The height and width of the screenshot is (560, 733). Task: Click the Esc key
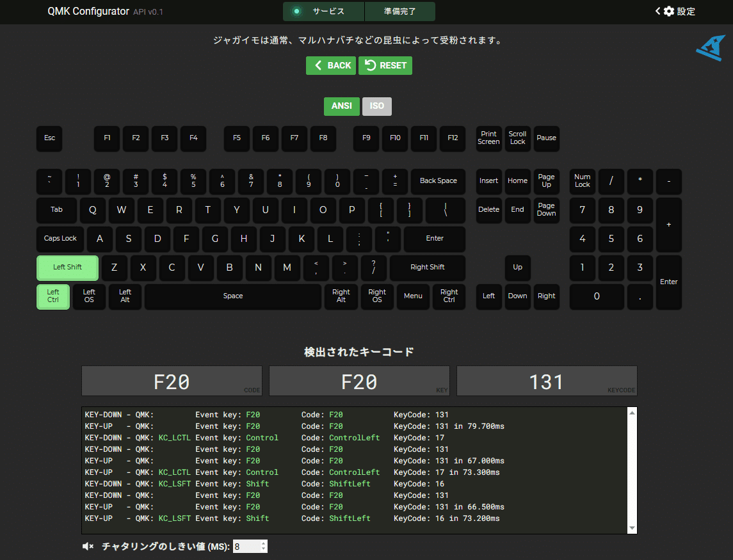pos(49,138)
